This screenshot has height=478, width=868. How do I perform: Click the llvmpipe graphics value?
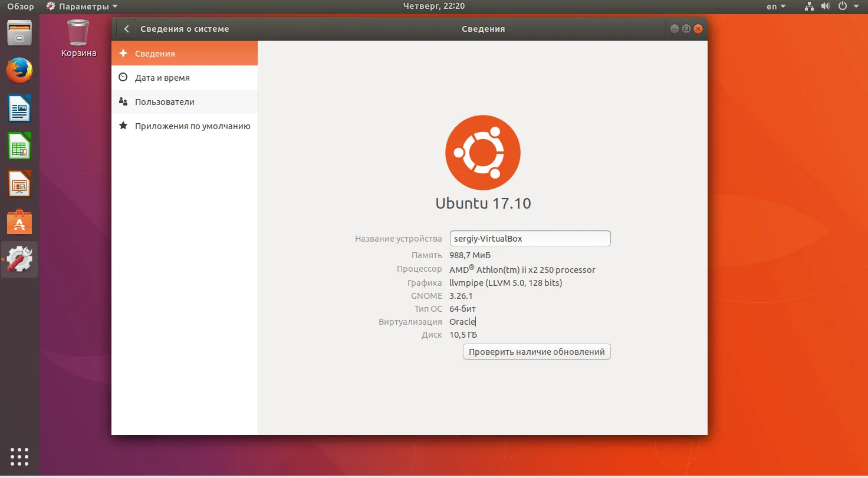506,283
